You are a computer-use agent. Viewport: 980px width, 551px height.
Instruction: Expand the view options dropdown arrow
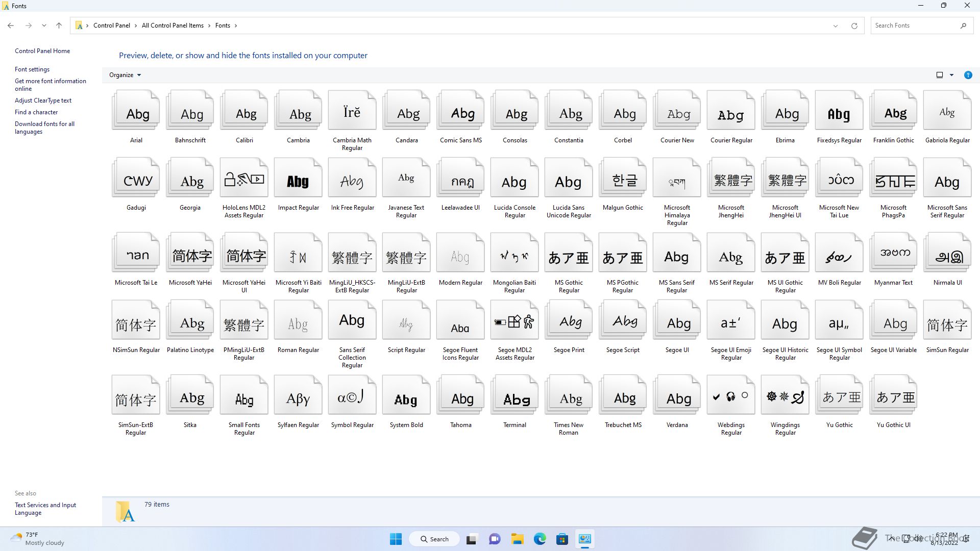951,75
